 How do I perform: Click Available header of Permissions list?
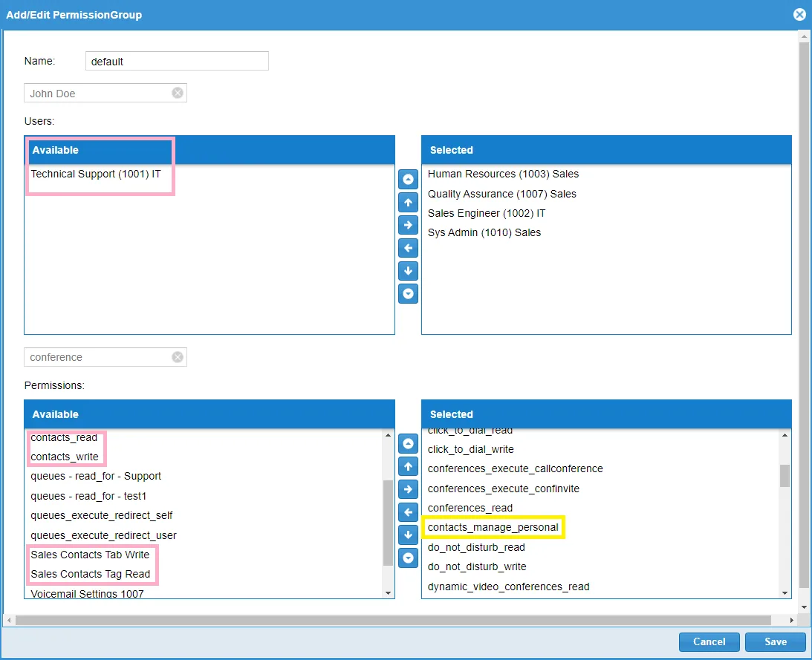click(210, 414)
